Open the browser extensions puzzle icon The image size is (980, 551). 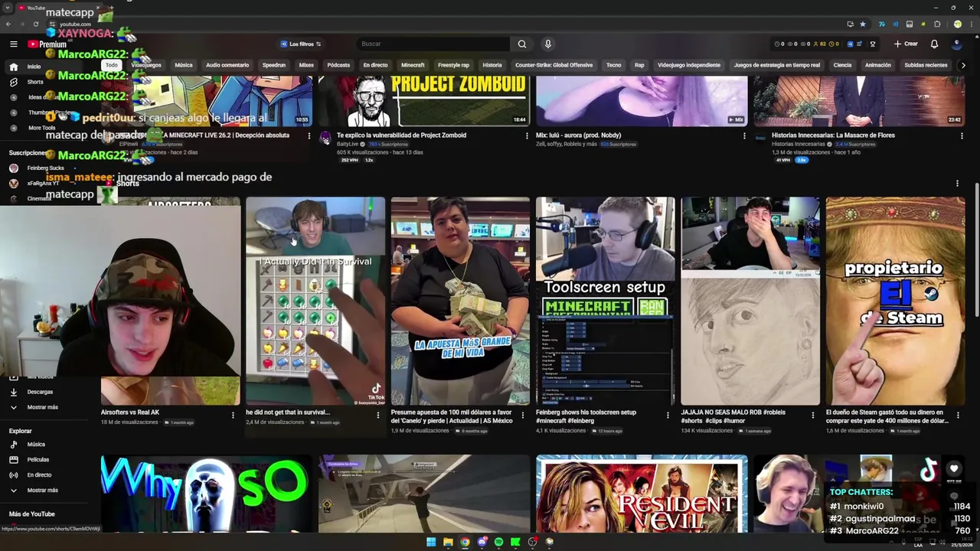click(x=937, y=24)
